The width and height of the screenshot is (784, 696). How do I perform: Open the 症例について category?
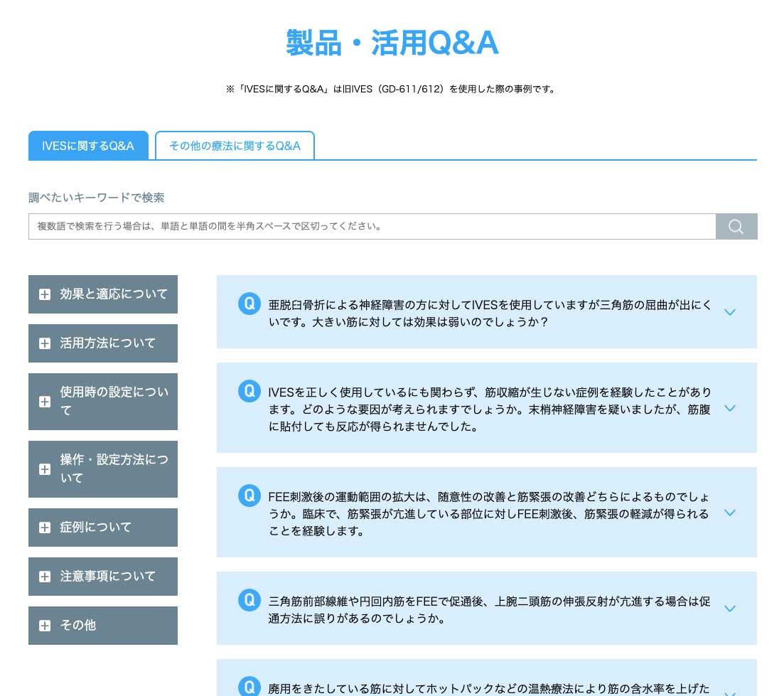coord(96,528)
